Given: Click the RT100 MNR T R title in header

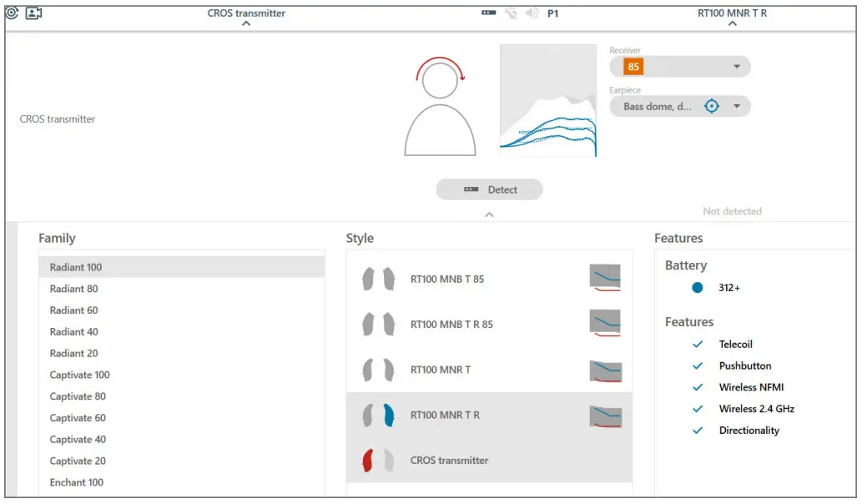Looking at the screenshot, I should tap(733, 13).
